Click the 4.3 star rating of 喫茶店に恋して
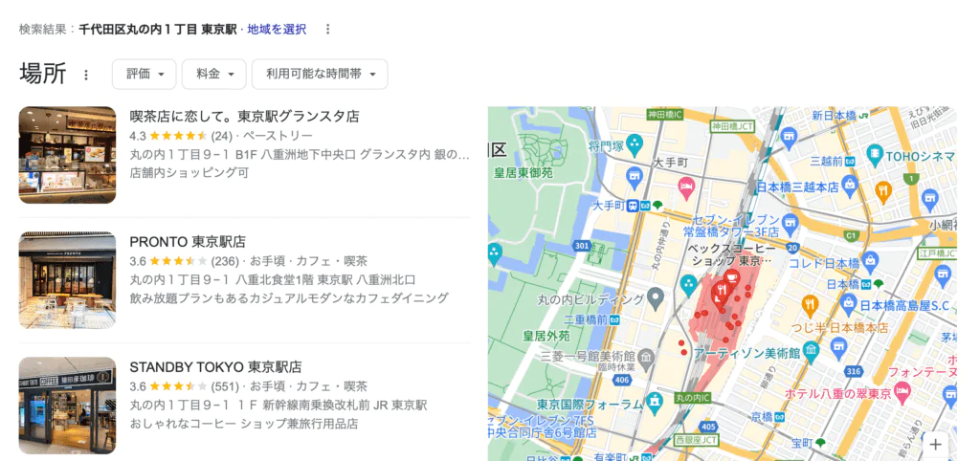 (x=168, y=136)
